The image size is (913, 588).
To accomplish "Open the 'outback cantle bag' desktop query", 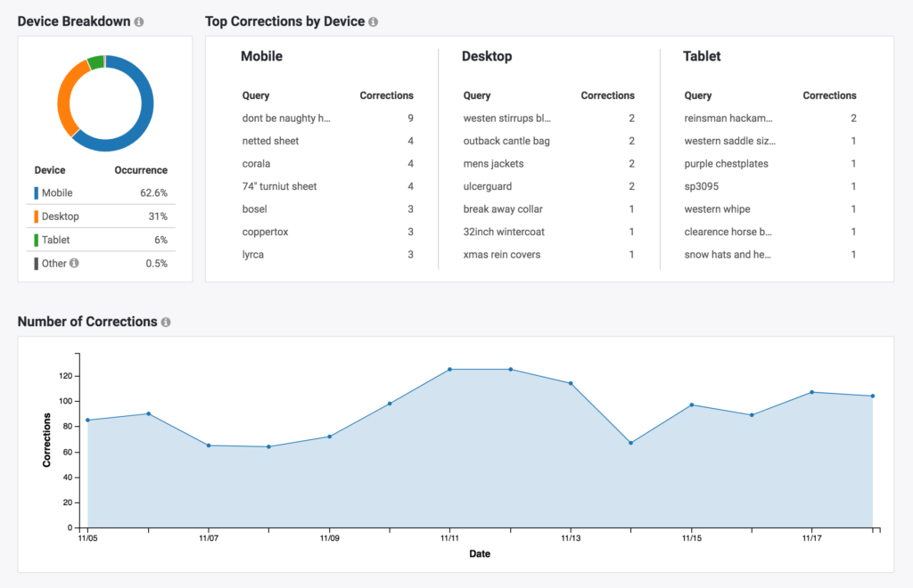I will click(506, 141).
